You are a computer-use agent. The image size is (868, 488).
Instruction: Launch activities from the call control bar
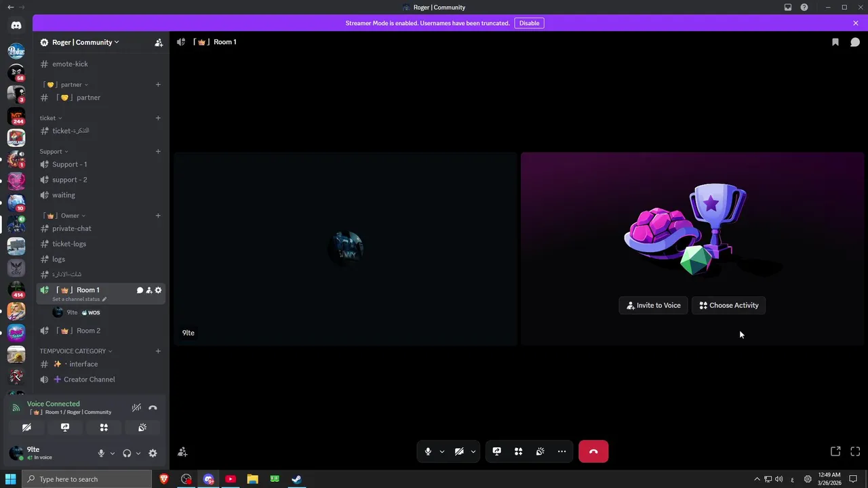tap(519, 451)
